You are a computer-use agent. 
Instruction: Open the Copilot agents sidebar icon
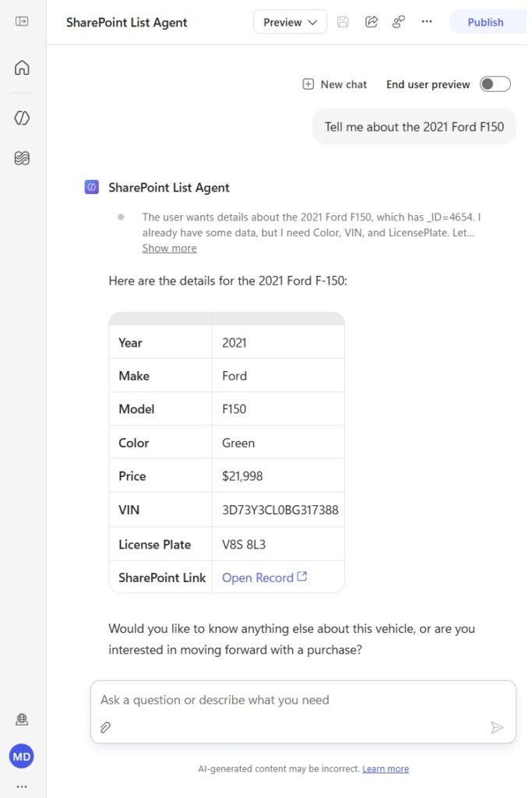22,118
